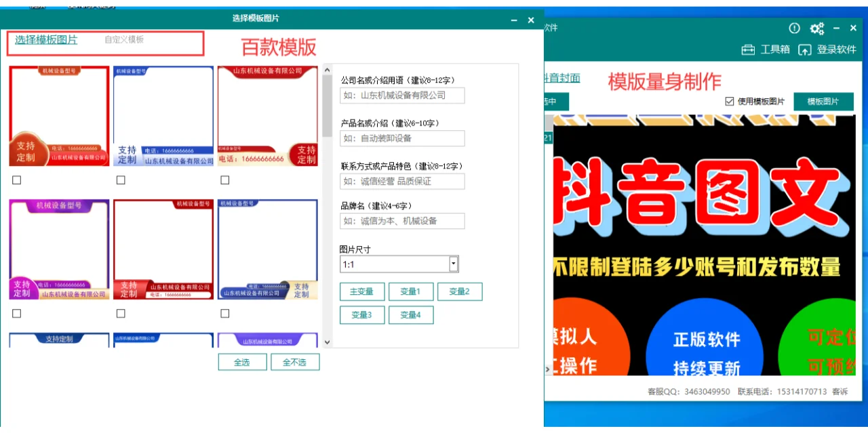Click the right-pointing chevron near bottom edge
868x433 pixels.
547,370
